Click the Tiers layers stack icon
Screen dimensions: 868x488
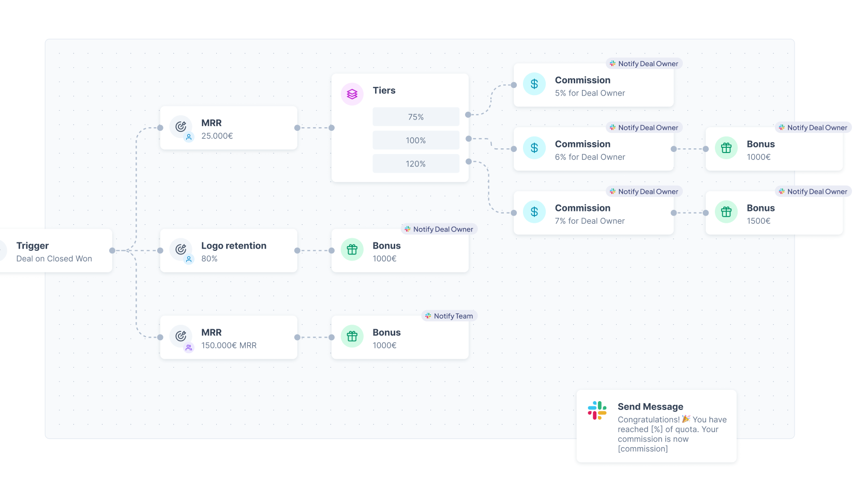click(352, 94)
